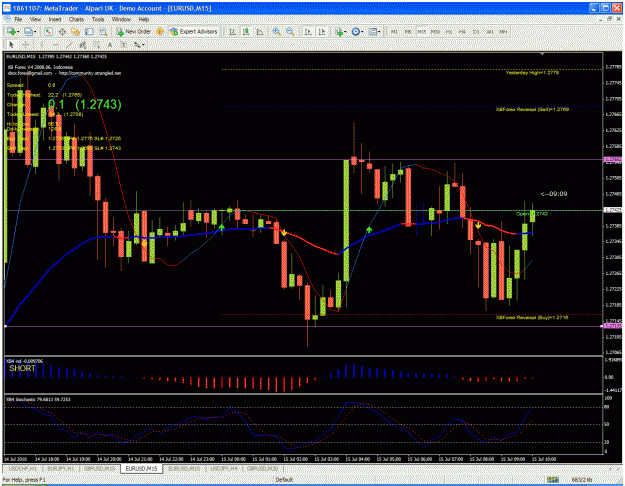Select the Equidistant Channel tool
The image size is (625, 486).
coord(83,45)
